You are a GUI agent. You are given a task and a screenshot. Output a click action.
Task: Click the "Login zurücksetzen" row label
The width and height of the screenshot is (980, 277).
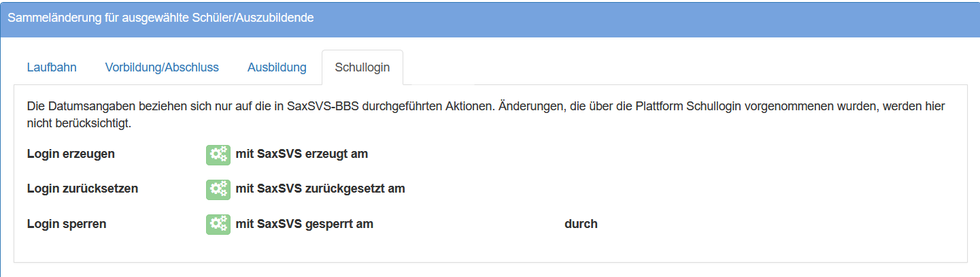[82, 189]
